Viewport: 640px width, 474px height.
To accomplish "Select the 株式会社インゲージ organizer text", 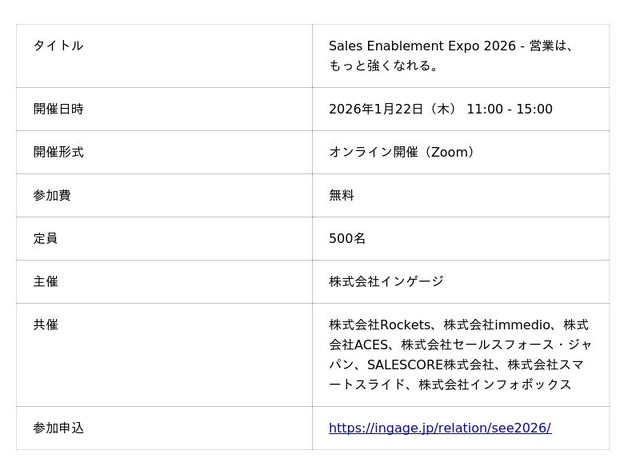I will [386, 282].
